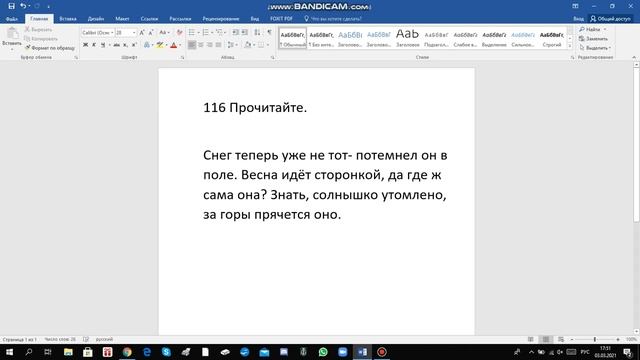Click the Shading paint bucket icon
640x360 pixels.
point(247,45)
